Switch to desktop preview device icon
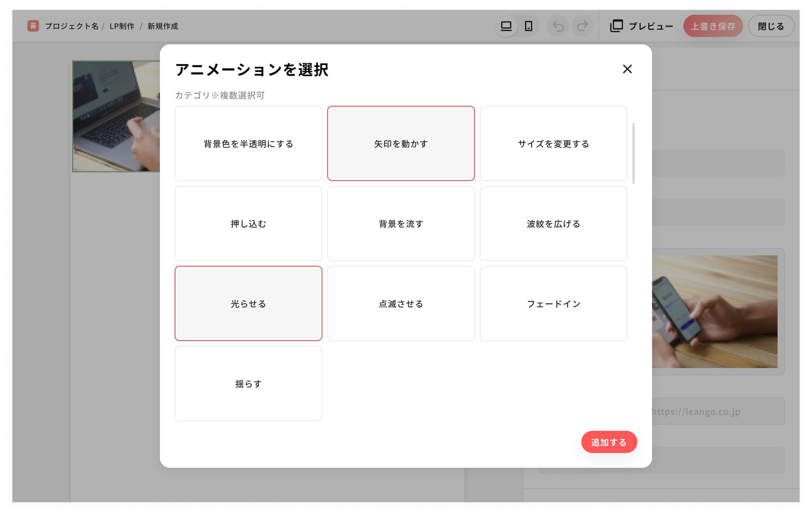Viewport: 812px width, 517px height. tap(506, 26)
